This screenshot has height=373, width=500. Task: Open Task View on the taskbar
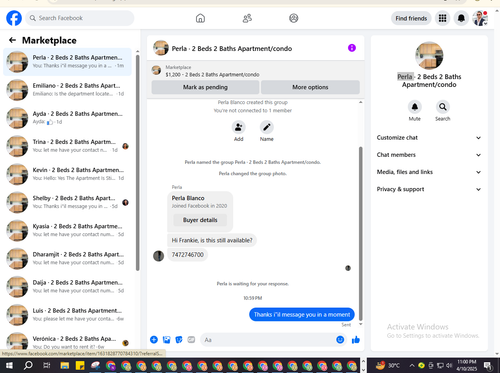pyautogui.click(x=46, y=365)
